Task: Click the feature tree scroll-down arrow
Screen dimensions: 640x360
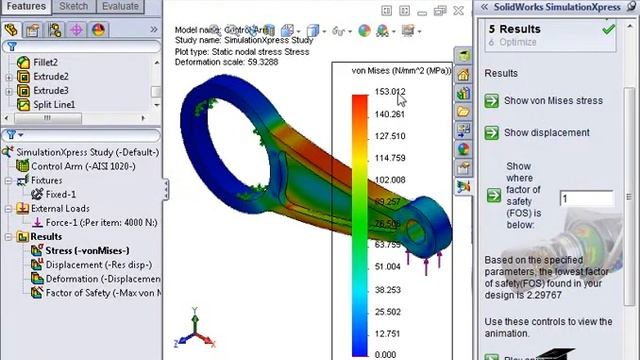Action: 157,105
